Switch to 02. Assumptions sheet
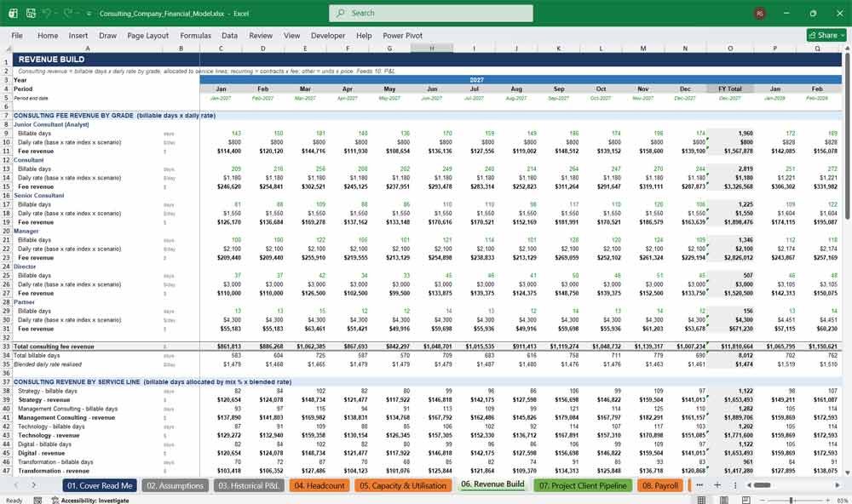Viewport: 852px width, 504px height. click(x=175, y=485)
